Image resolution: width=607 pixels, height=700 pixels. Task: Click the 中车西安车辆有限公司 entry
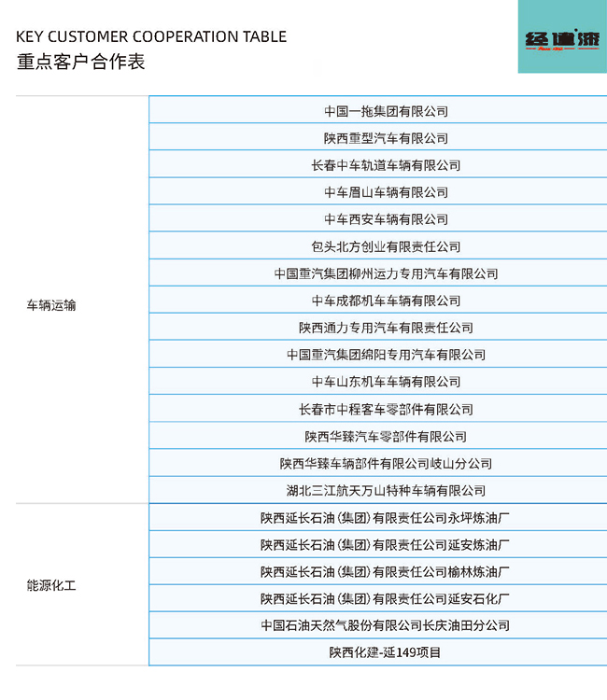tap(386, 219)
